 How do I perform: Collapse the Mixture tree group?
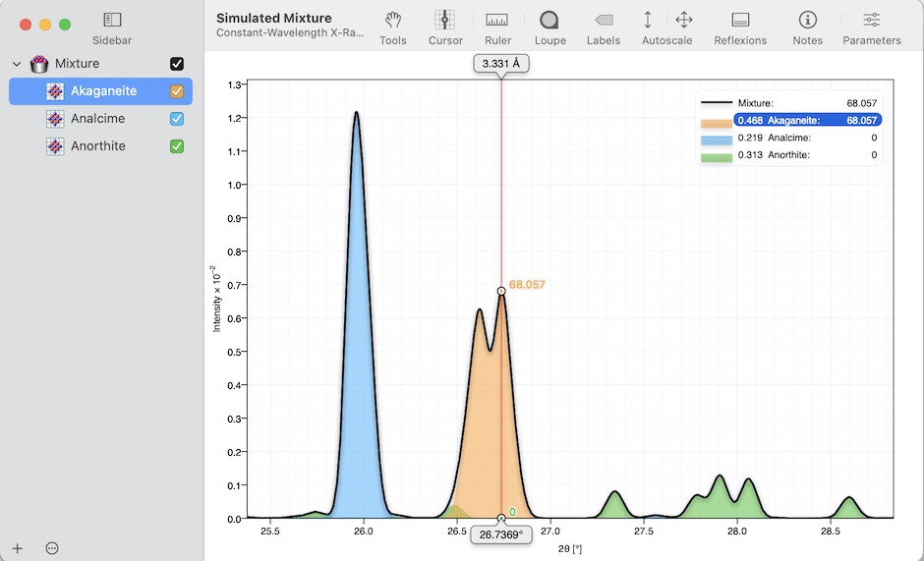pyautogui.click(x=17, y=64)
